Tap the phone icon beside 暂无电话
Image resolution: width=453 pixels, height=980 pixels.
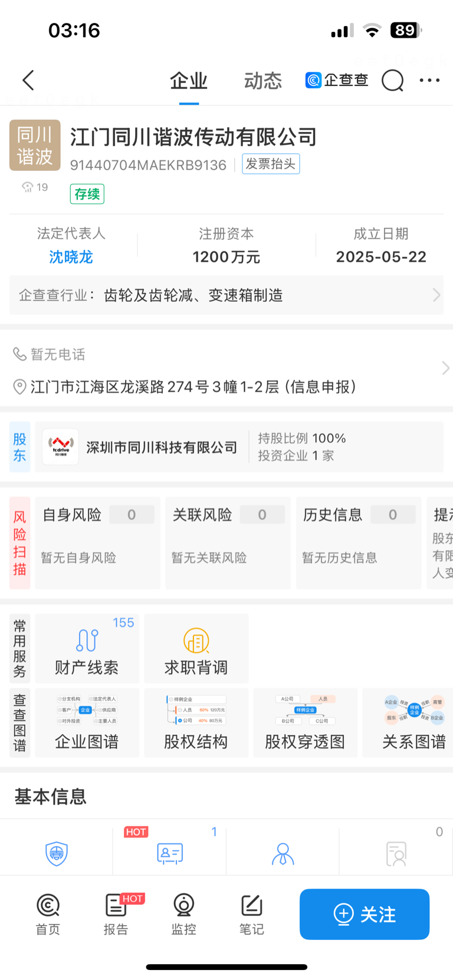(x=19, y=354)
